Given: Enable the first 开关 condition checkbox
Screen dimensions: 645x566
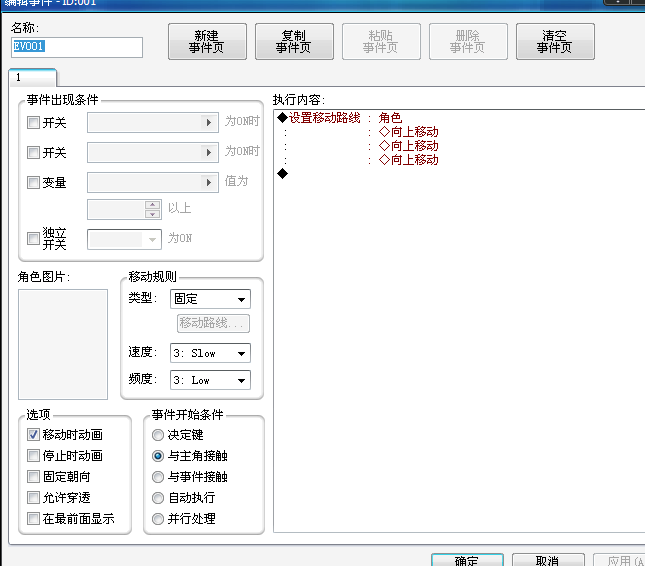Looking at the screenshot, I should click(x=33, y=123).
